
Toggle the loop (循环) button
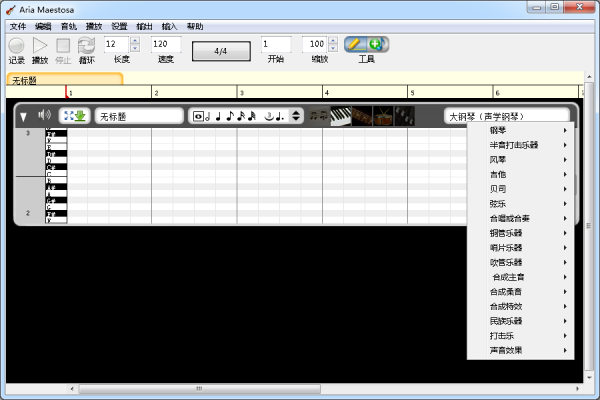[87, 45]
